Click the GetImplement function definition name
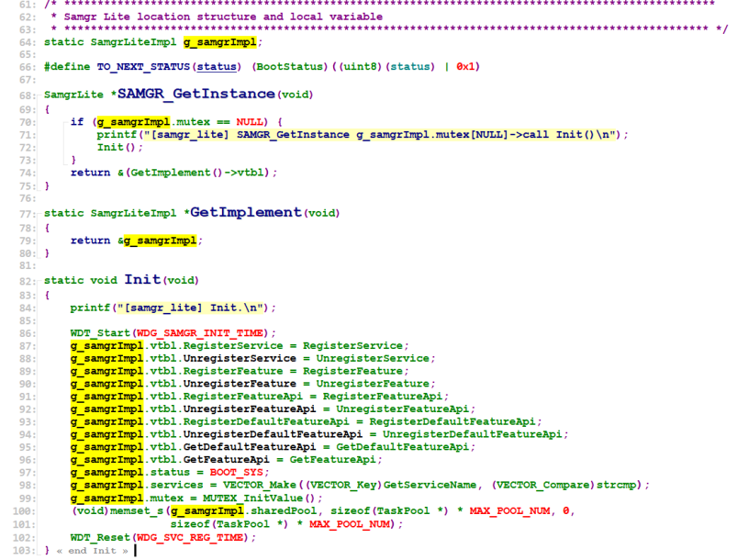This screenshot has height=560, width=737. (x=246, y=212)
